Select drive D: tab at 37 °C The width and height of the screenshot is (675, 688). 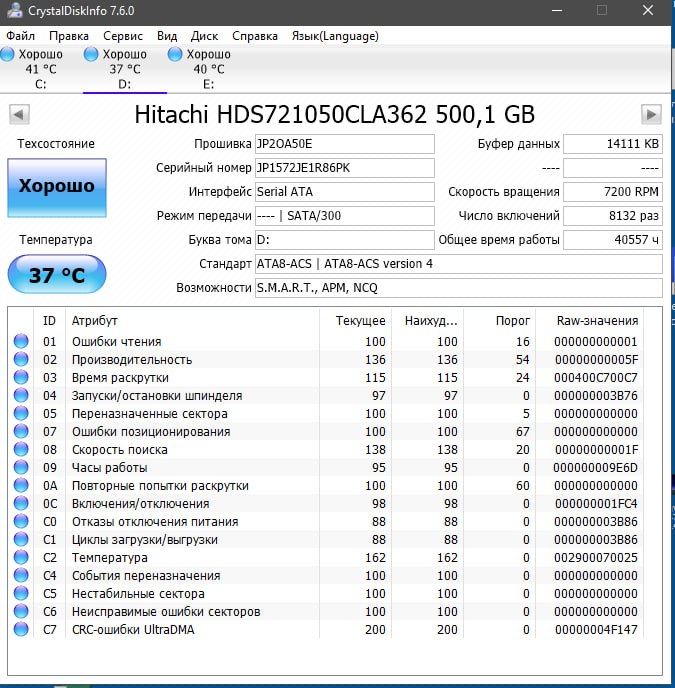click(125, 69)
